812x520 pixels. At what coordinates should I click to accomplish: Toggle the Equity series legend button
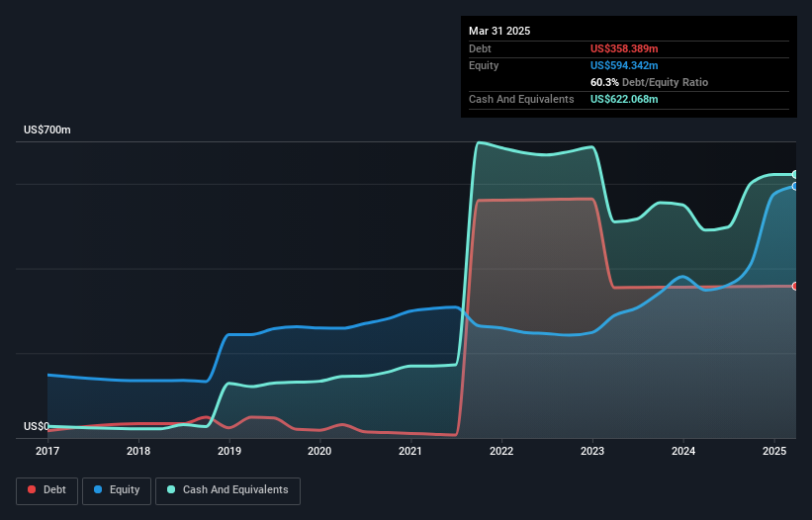pyautogui.click(x=117, y=490)
